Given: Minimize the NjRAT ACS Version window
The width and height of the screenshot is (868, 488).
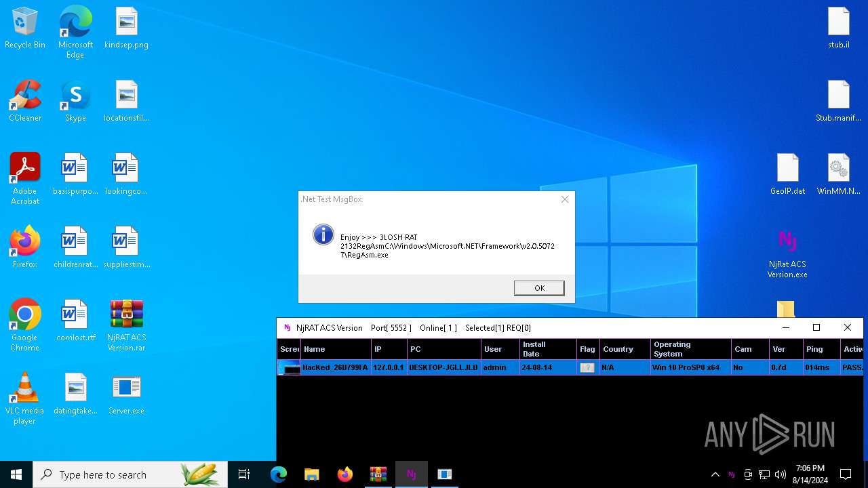Looking at the screenshot, I should [x=786, y=328].
